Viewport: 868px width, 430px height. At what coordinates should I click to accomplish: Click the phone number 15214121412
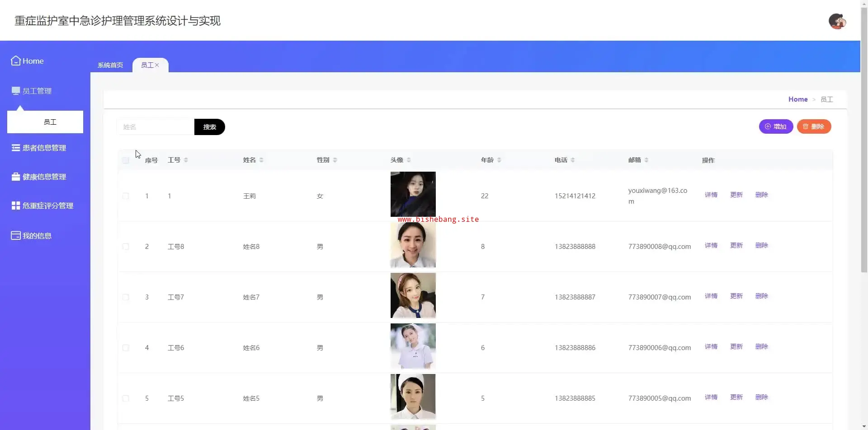[x=575, y=196]
